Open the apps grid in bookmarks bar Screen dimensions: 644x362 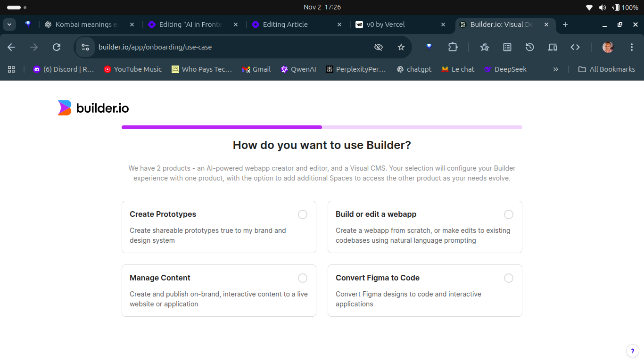click(x=12, y=69)
